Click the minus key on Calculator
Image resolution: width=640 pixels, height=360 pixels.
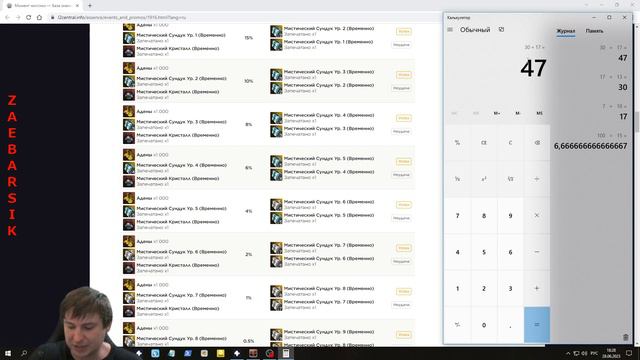click(x=537, y=252)
